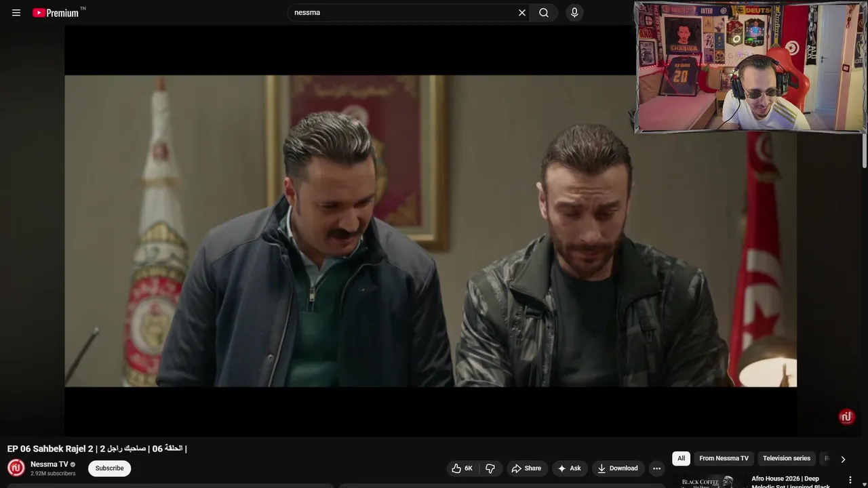Share this video
This screenshot has width=868, height=488.
526,468
